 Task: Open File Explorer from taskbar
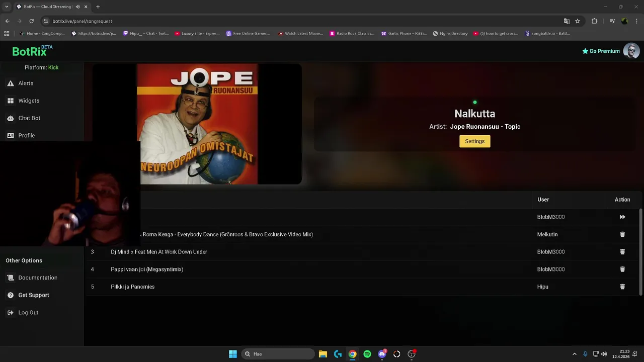coord(323,354)
